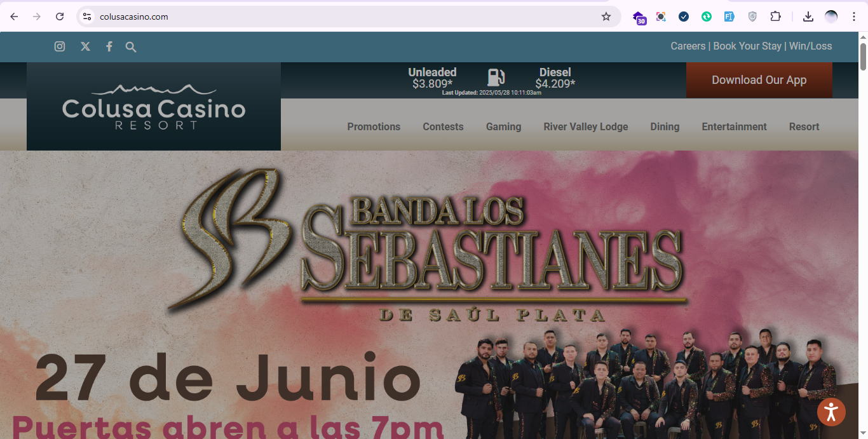Click the Download Our App button
868x439 pixels.
point(759,80)
